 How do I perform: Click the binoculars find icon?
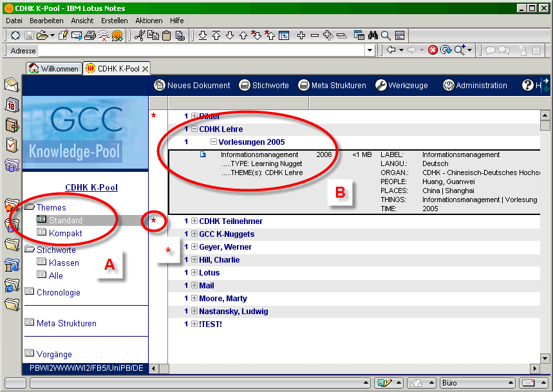pyautogui.click(x=373, y=35)
